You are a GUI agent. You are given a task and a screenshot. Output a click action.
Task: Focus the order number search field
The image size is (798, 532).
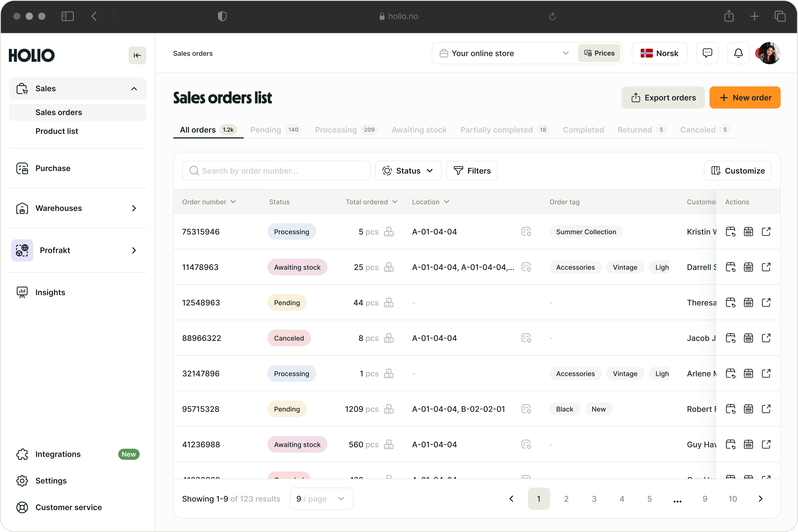coord(276,171)
